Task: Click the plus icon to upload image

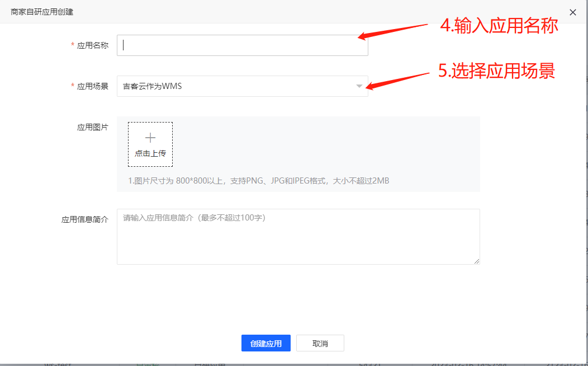Action: pos(150,137)
